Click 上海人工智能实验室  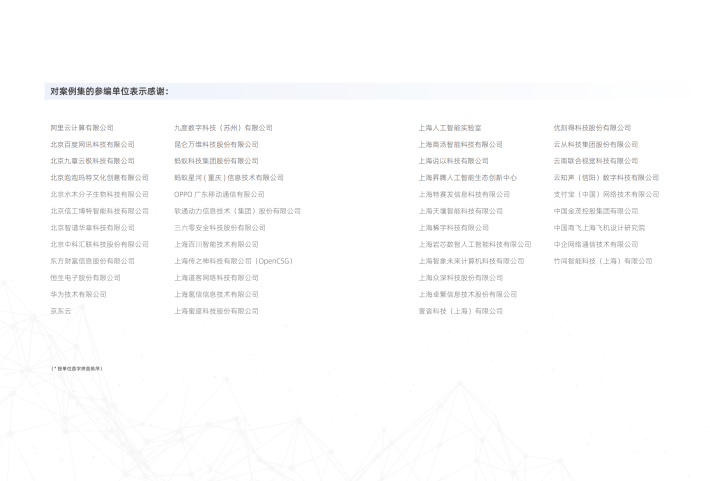click(450, 128)
